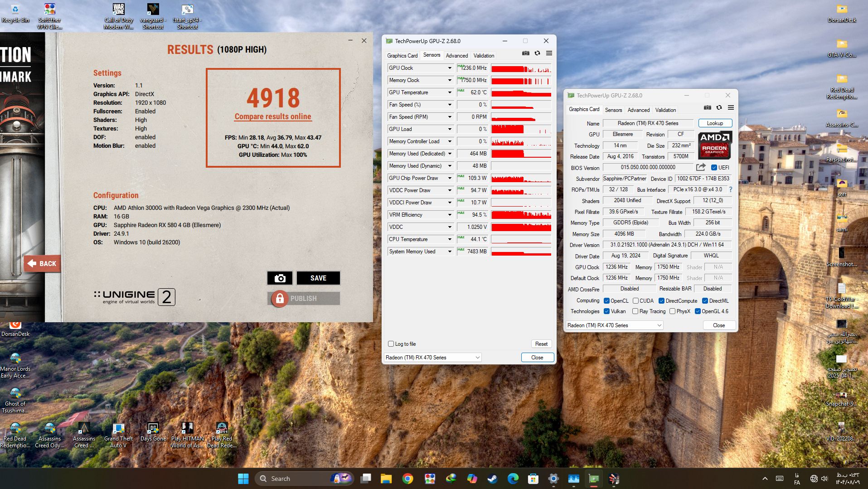Click the camera icon in GPU-Z Graphics Card window
The image size is (868, 489).
point(707,108)
